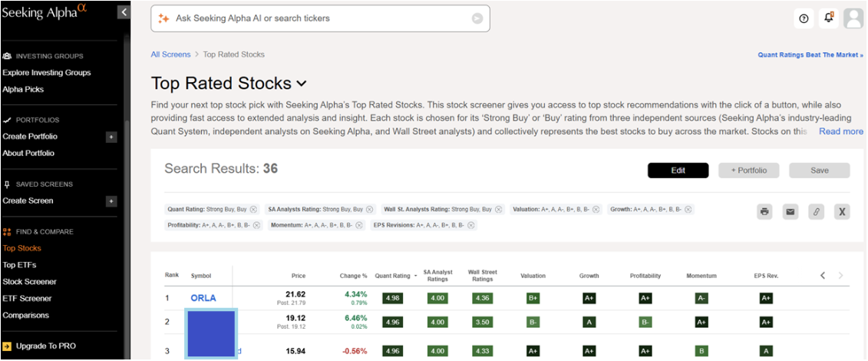Add a saved screen with plus icon
Viewport: 868px width, 361px height.
click(111, 201)
